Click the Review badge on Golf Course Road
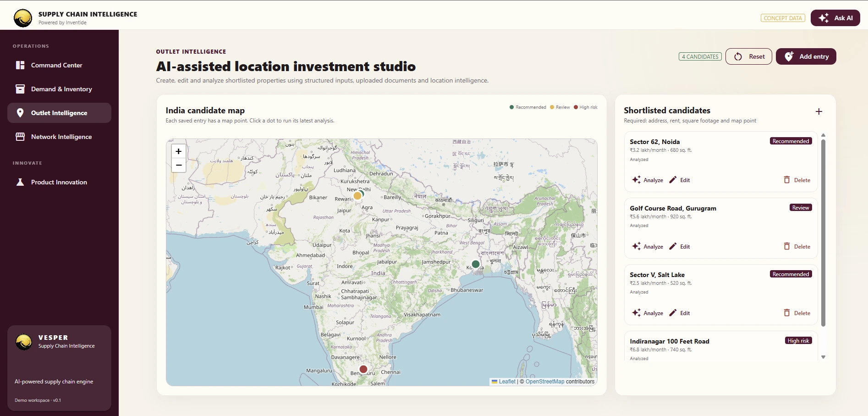Viewport: 868px width, 416px height. point(801,207)
